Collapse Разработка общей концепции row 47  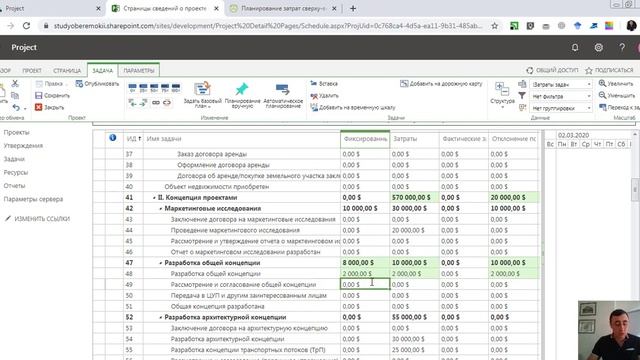pos(161,263)
